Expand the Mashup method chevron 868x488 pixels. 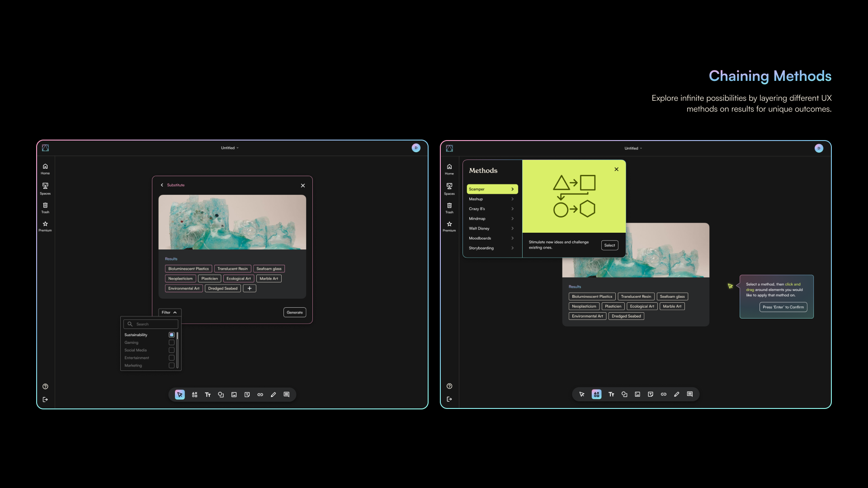click(x=512, y=199)
